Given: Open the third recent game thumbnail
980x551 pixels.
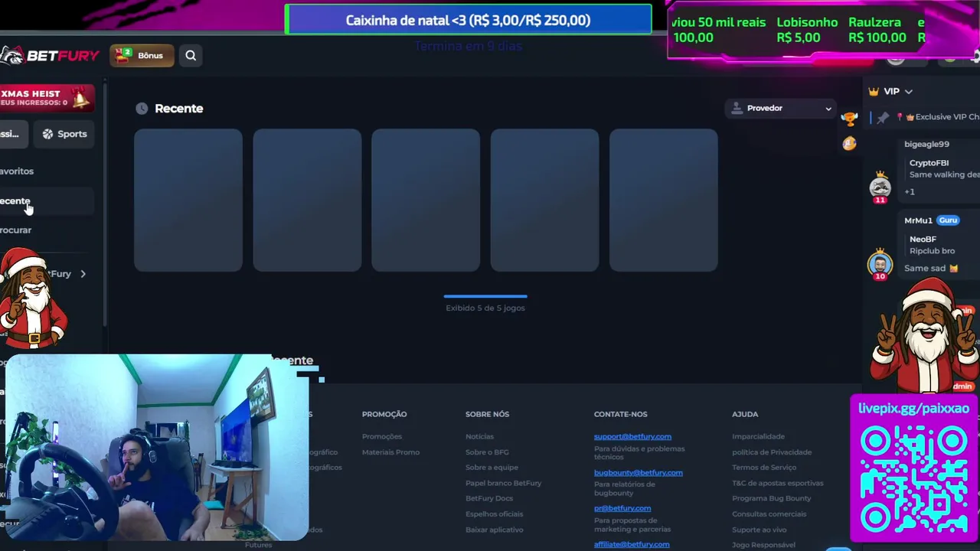Looking at the screenshot, I should click(x=426, y=200).
